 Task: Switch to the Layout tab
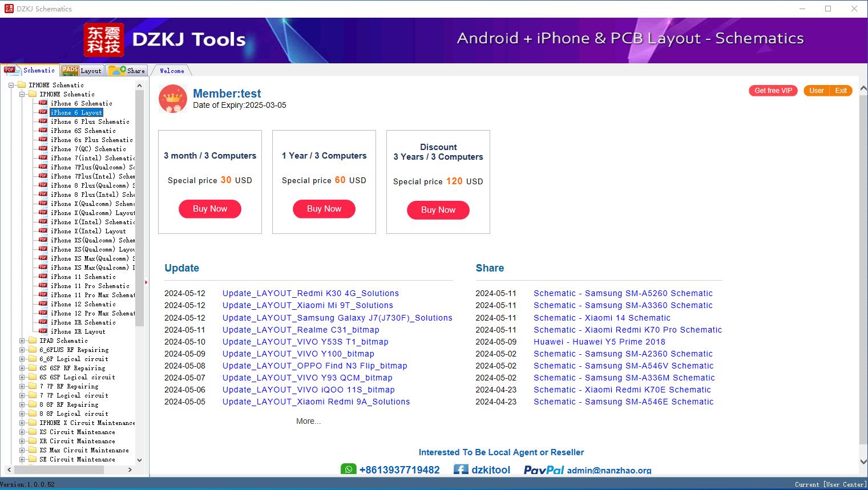(82, 71)
